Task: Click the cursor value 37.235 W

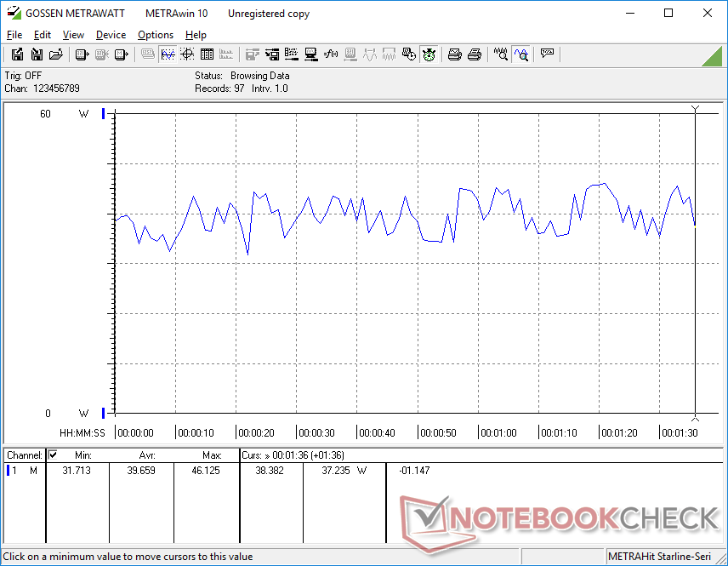Action: click(344, 471)
